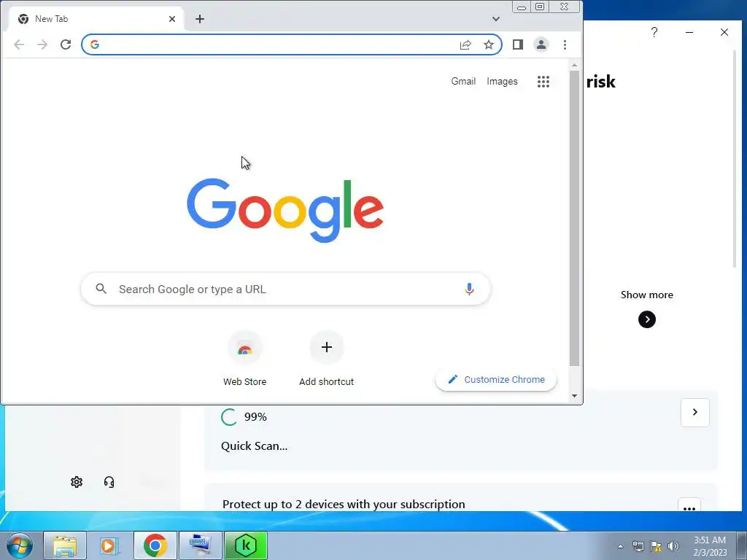Reload the page in Chrome
The width and height of the screenshot is (747, 560).
tap(66, 44)
